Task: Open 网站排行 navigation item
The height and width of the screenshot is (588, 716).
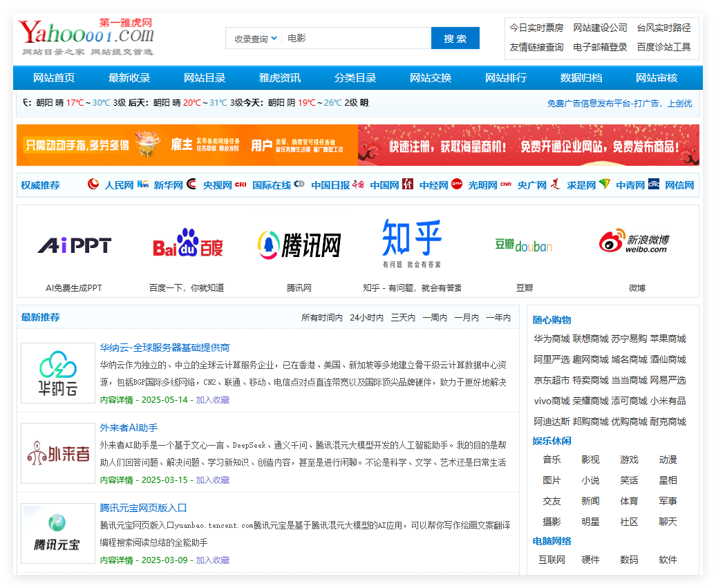Action: click(x=506, y=78)
